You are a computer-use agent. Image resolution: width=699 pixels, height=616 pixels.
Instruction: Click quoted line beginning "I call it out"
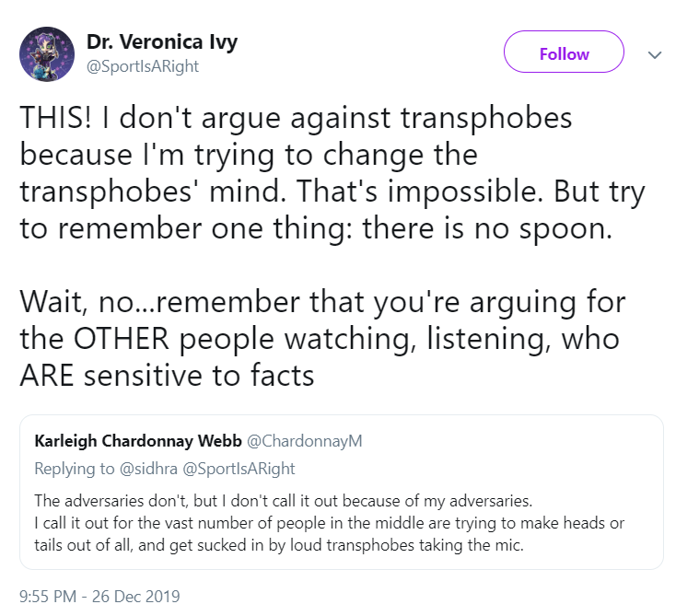tap(329, 522)
